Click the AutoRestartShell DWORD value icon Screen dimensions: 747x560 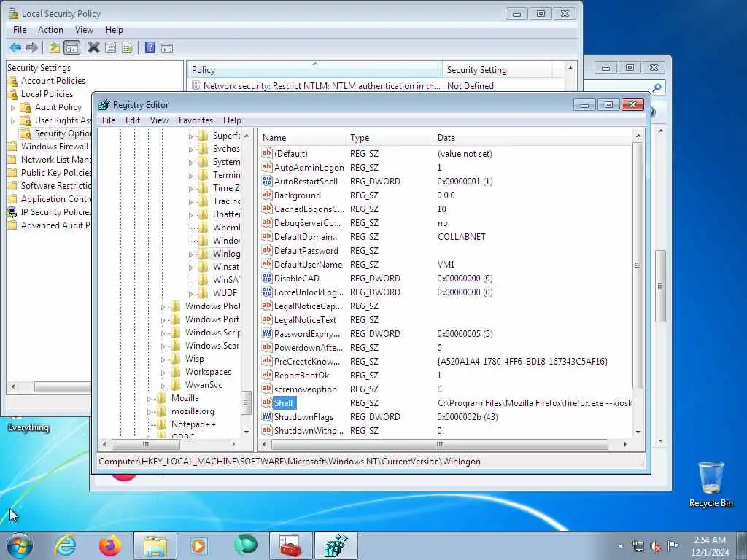(267, 182)
